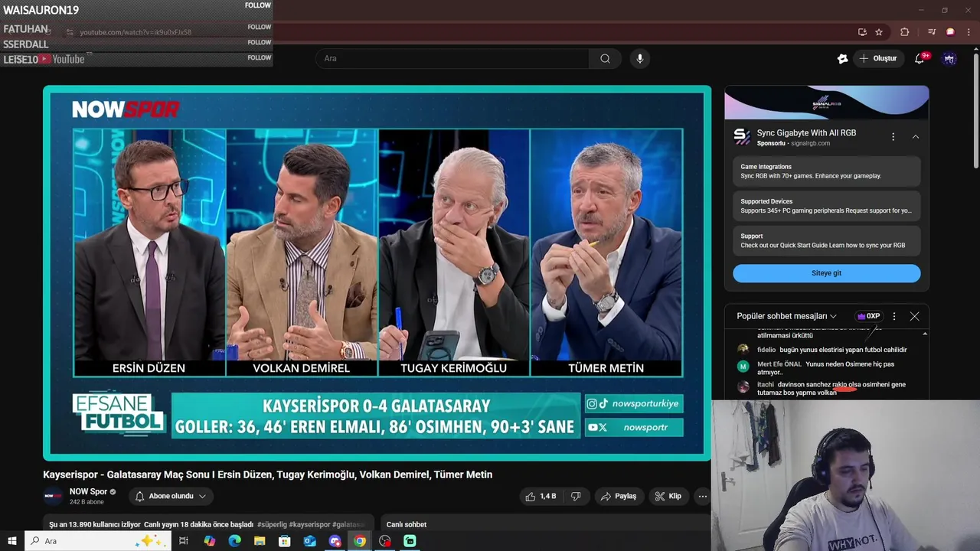
Task: Open the YouTube account avatar menu
Action: click(949, 58)
